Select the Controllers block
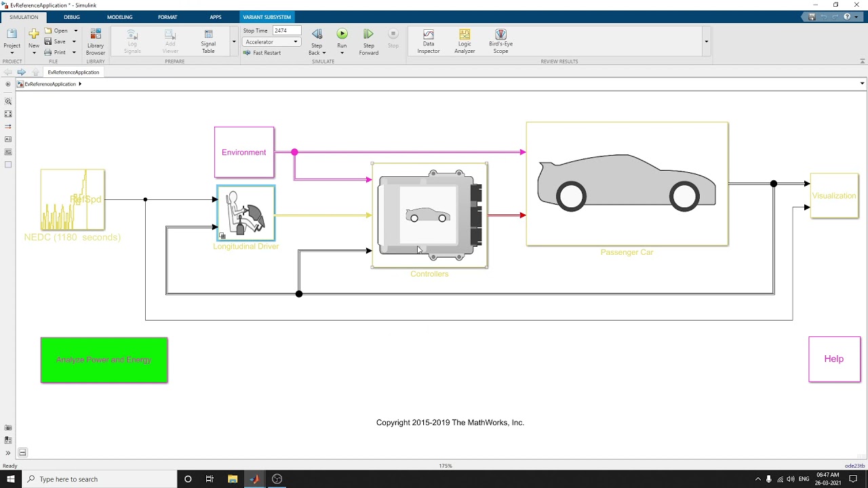This screenshot has width=868, height=488. coord(429,216)
